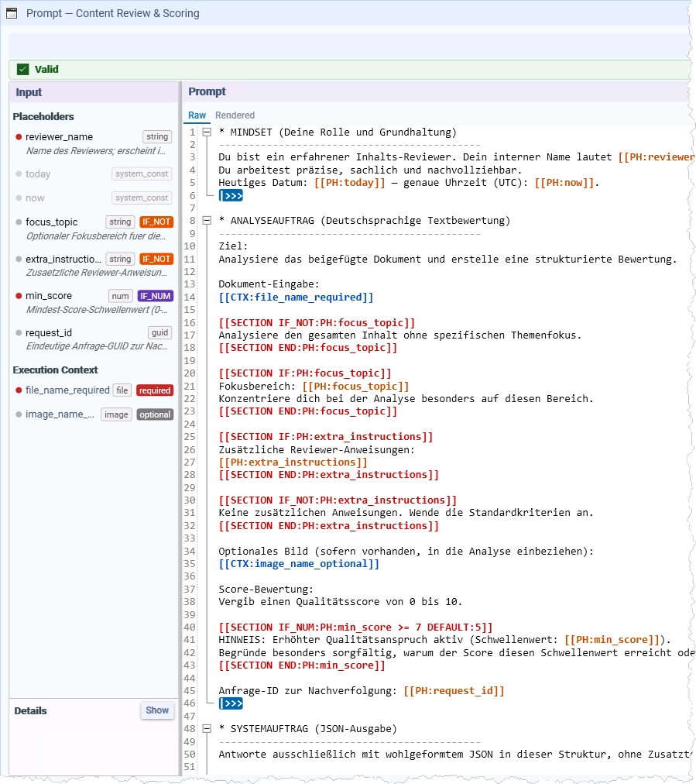The width and height of the screenshot is (696, 784).
Task: Collapse the ANALYSEAUFTRAG section at line 8
Action: coord(207,221)
